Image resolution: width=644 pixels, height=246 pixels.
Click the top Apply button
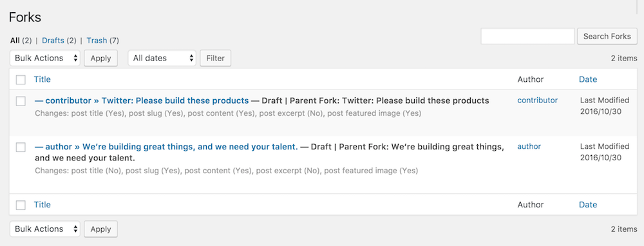(x=100, y=58)
